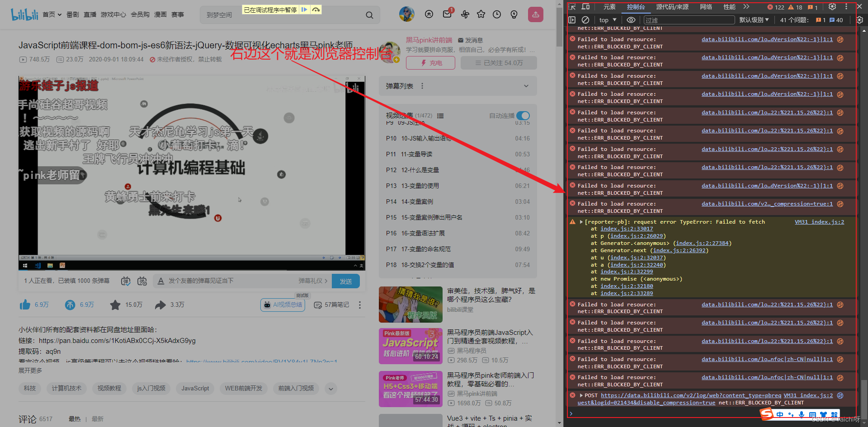Open the watch history clock icon
Screen dimensions: 868x427
[497, 14]
